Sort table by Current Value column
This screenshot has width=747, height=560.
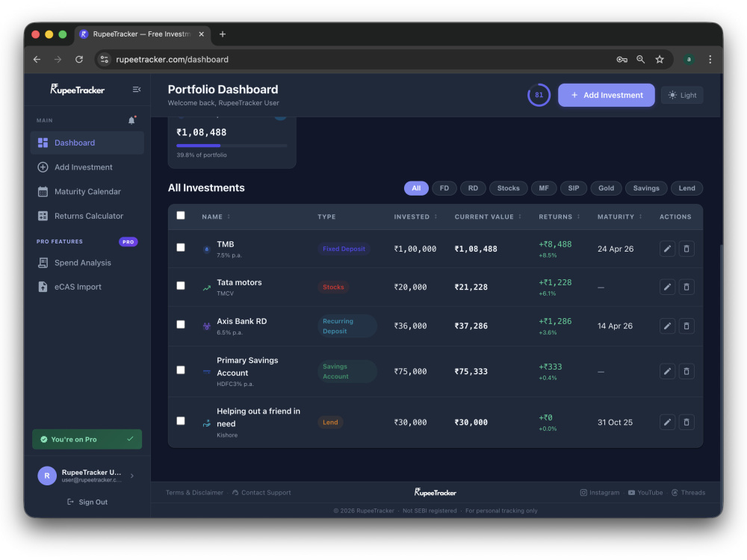(x=488, y=217)
